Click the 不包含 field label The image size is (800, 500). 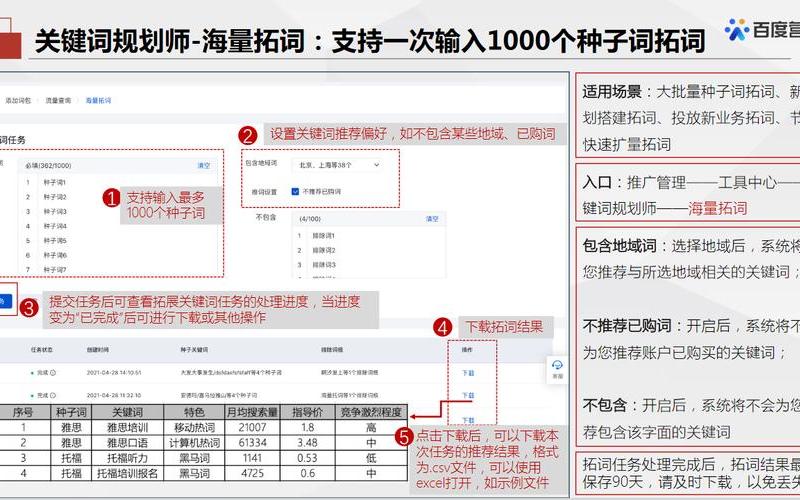(x=266, y=217)
